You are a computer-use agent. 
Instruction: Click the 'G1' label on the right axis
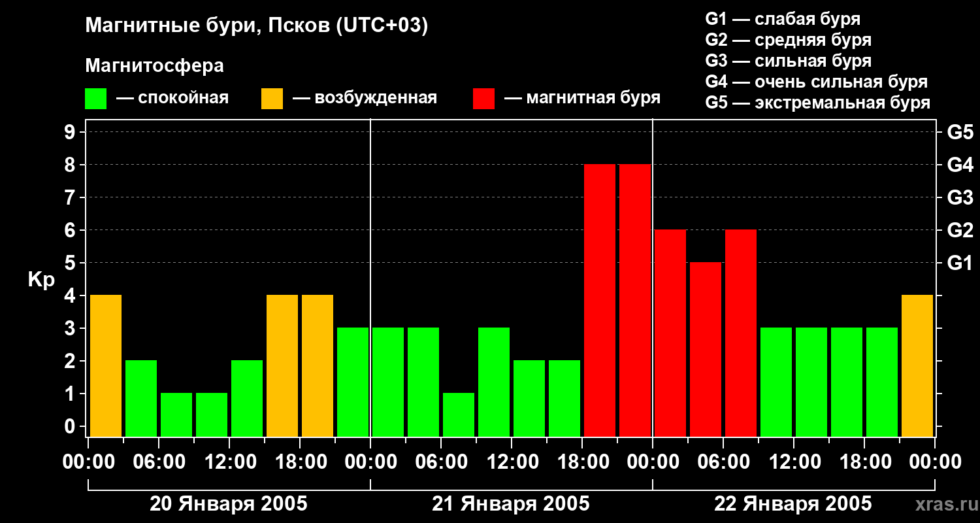point(960,263)
